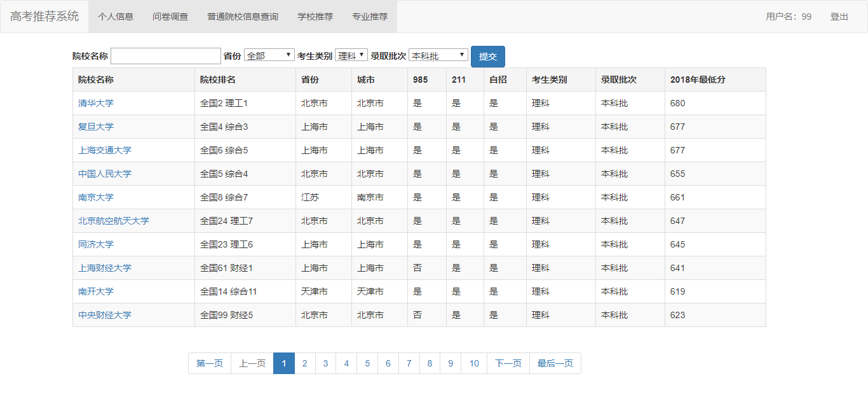The image size is (868, 397).
Task: Select pagination page 3
Action: point(325,363)
